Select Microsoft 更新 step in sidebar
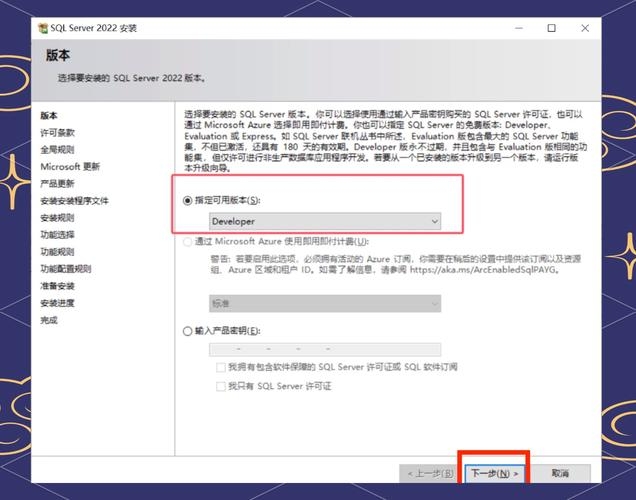This screenshot has height=500, width=636. click(70, 167)
